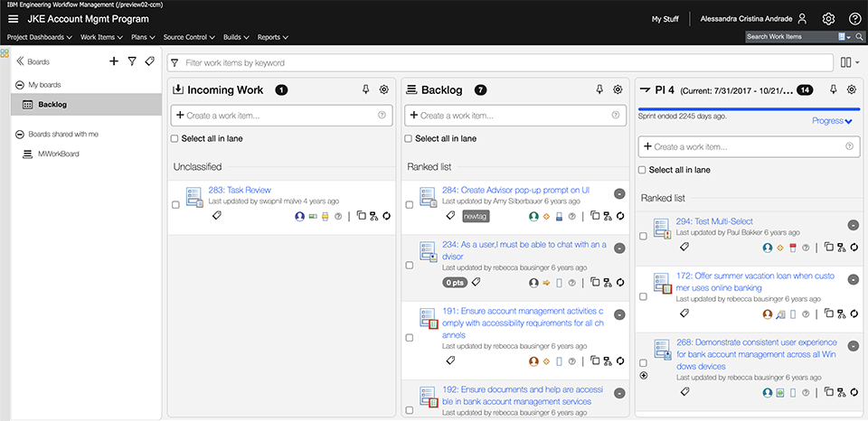Collapse the My boards section
868x421 pixels.
pos(19,85)
